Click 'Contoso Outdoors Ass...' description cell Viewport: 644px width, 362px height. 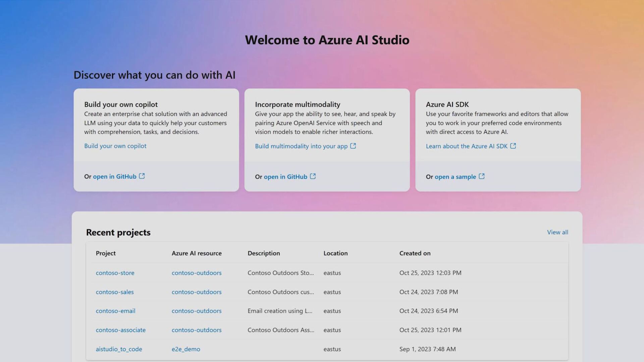pos(281,330)
